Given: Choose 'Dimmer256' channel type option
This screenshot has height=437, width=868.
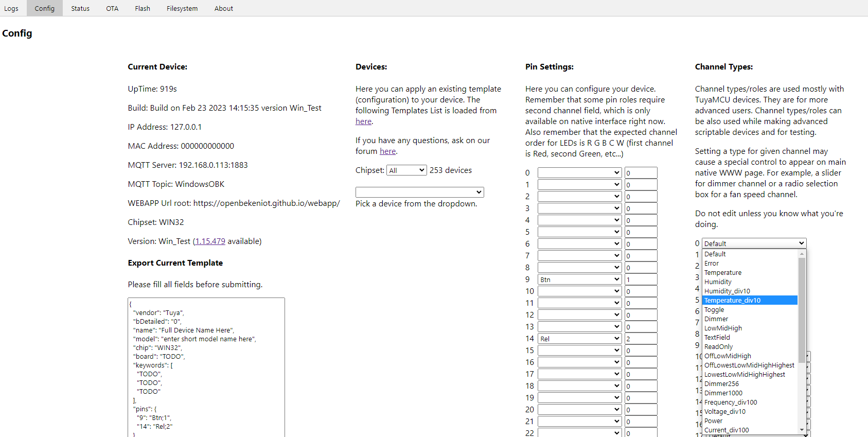Looking at the screenshot, I should click(x=750, y=384).
